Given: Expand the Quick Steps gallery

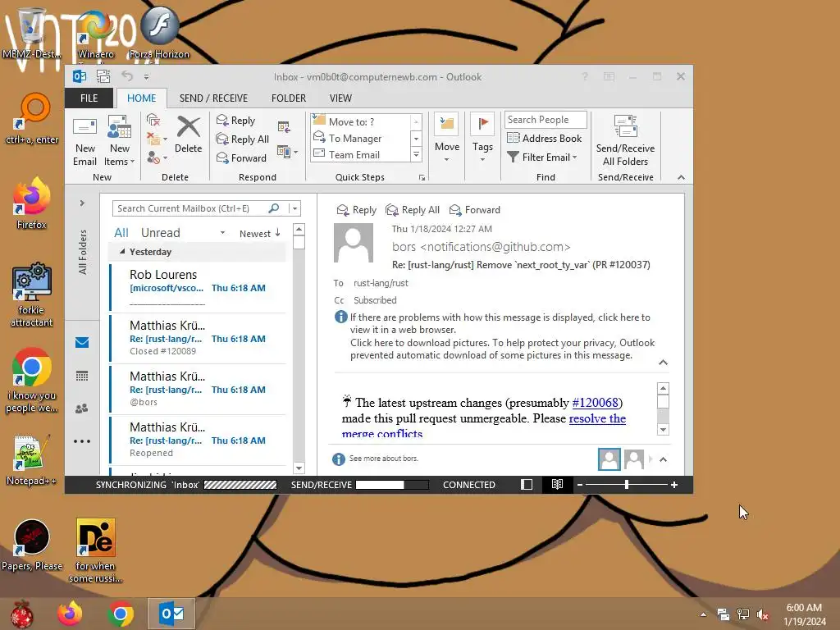Looking at the screenshot, I should [x=416, y=155].
